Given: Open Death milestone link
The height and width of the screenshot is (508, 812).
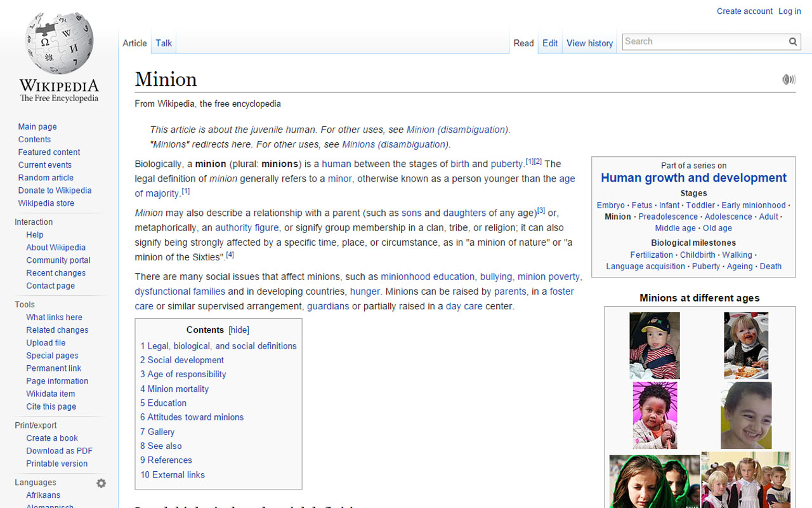Looking at the screenshot, I should [770, 266].
